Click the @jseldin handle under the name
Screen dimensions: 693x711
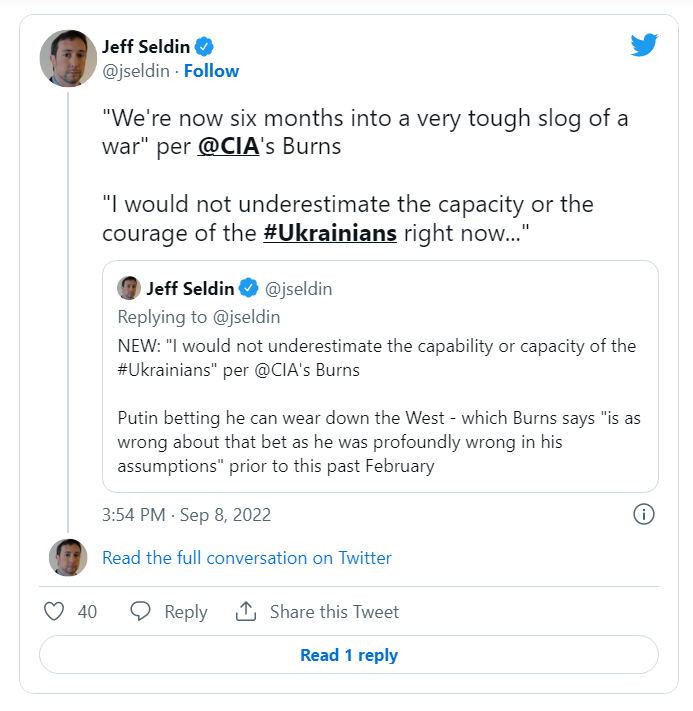(x=137, y=71)
